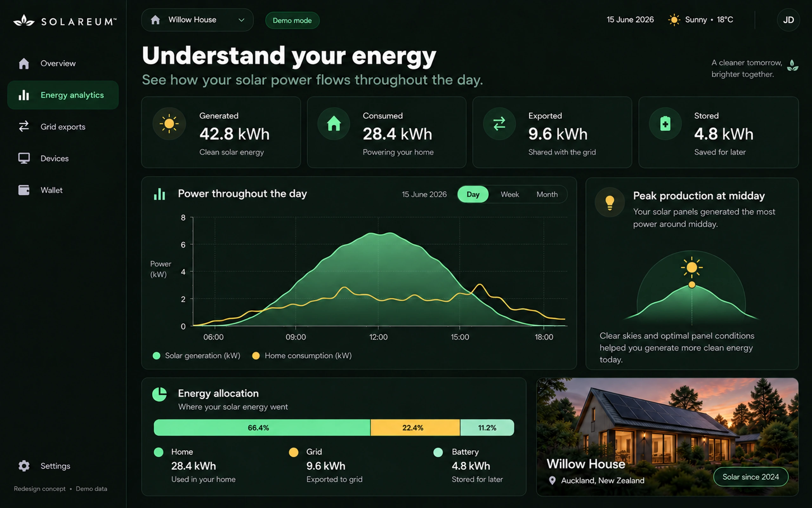Click the 12:00 axis label on chart
The height and width of the screenshot is (508, 812).
pyautogui.click(x=378, y=337)
